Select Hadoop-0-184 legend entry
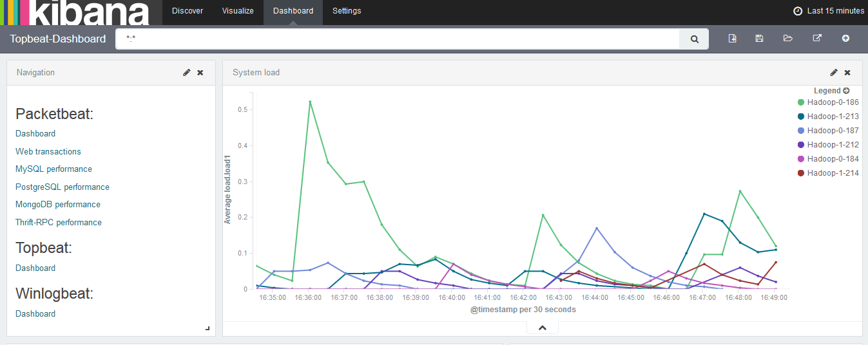Screen dimensions: 868x345 (x=828, y=159)
